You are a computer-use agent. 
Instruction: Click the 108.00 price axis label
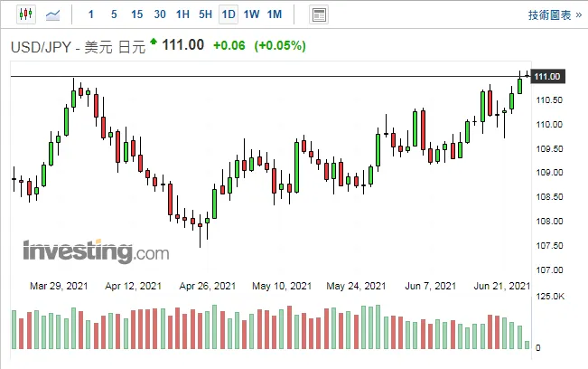coord(549,221)
